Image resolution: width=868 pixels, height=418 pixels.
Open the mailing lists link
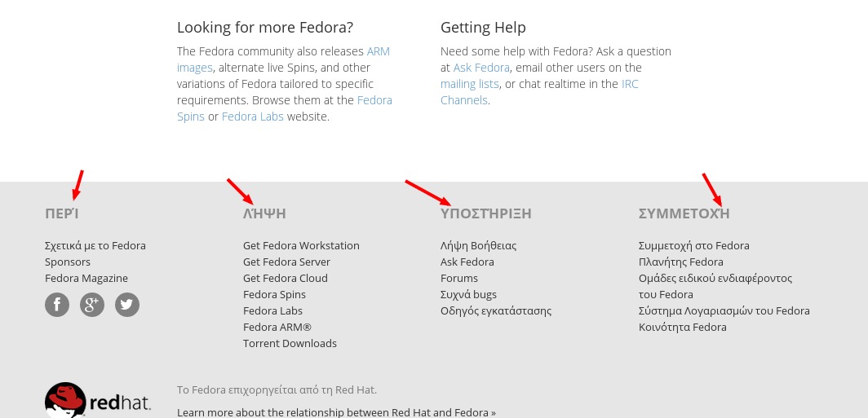[x=469, y=84]
